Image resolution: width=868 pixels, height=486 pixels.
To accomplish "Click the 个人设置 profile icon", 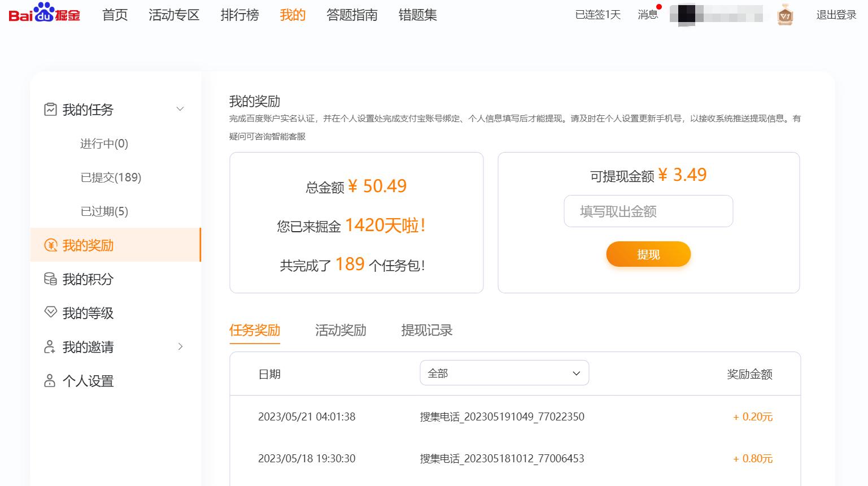I will 50,381.
